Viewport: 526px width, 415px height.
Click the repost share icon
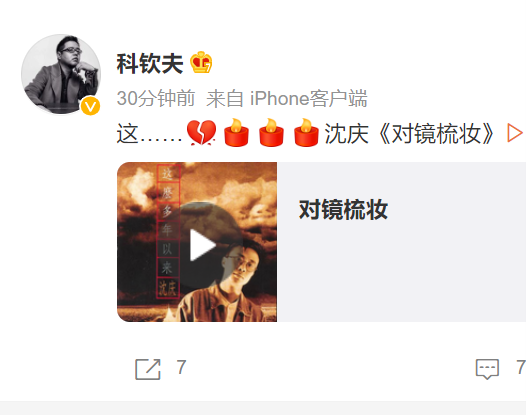point(148,369)
